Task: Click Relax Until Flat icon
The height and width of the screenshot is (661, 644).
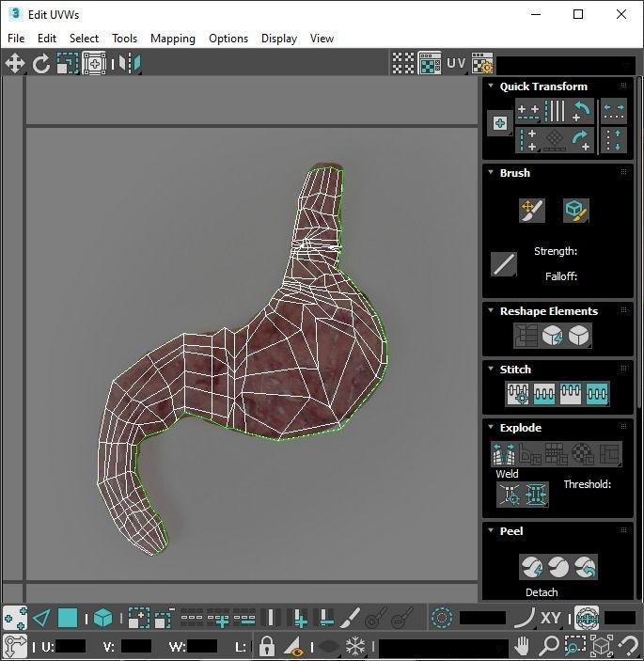Action: [553, 336]
